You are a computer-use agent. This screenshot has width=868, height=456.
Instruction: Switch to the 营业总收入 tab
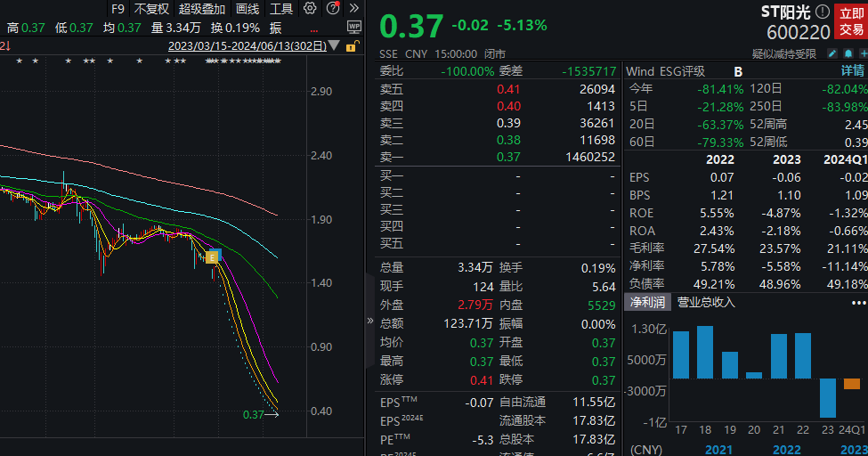click(706, 302)
